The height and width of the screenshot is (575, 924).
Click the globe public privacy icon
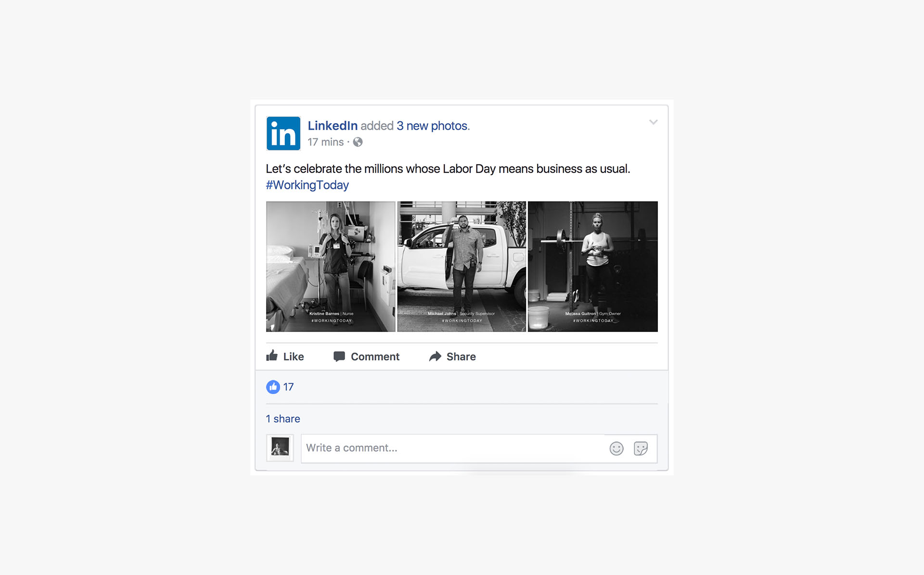pyautogui.click(x=358, y=142)
